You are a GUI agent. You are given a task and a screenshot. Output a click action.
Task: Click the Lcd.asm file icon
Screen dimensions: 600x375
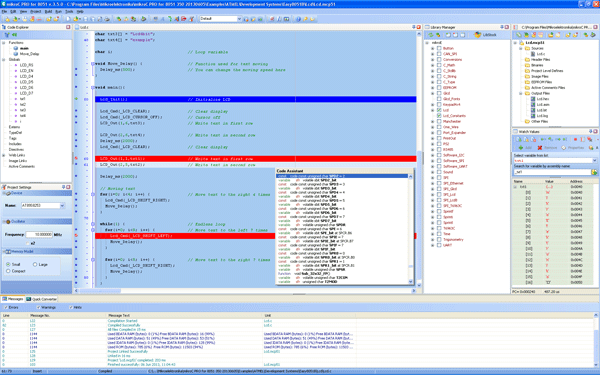[x=533, y=104]
